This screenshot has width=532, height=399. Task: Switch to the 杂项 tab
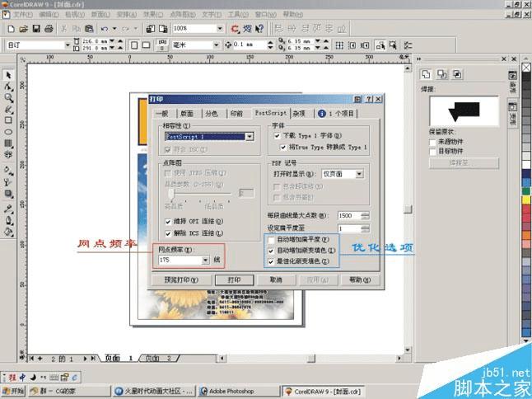click(299, 114)
